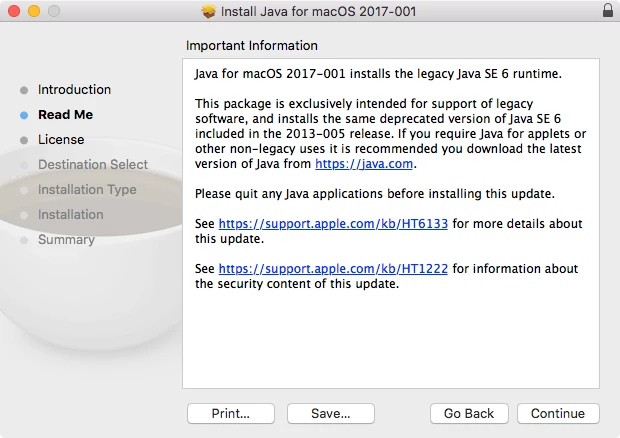
Task: Select the Summary step
Action: point(66,240)
